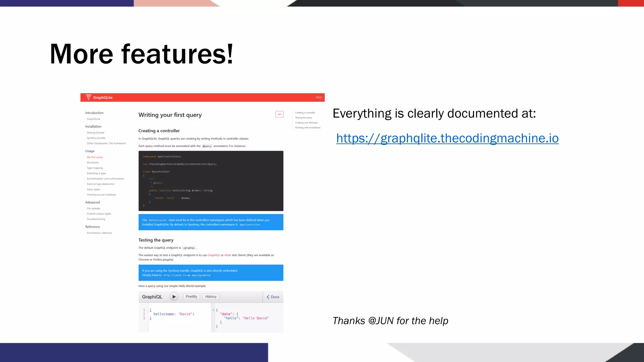This screenshot has height=362, width=644.
Task: Open the Docs link in the red header
Action: click(x=319, y=97)
